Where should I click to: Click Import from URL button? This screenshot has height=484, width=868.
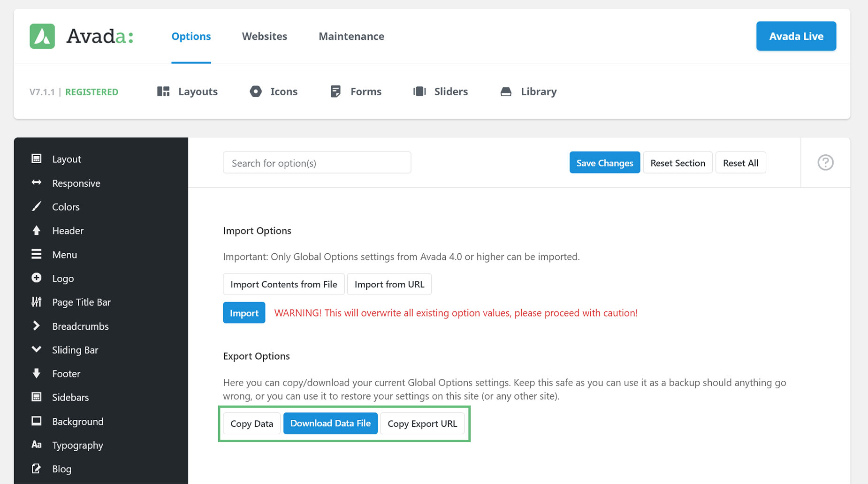coord(389,284)
